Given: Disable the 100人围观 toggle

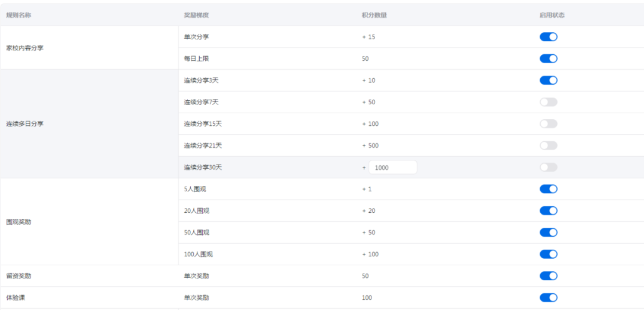Looking at the screenshot, I should [x=548, y=254].
